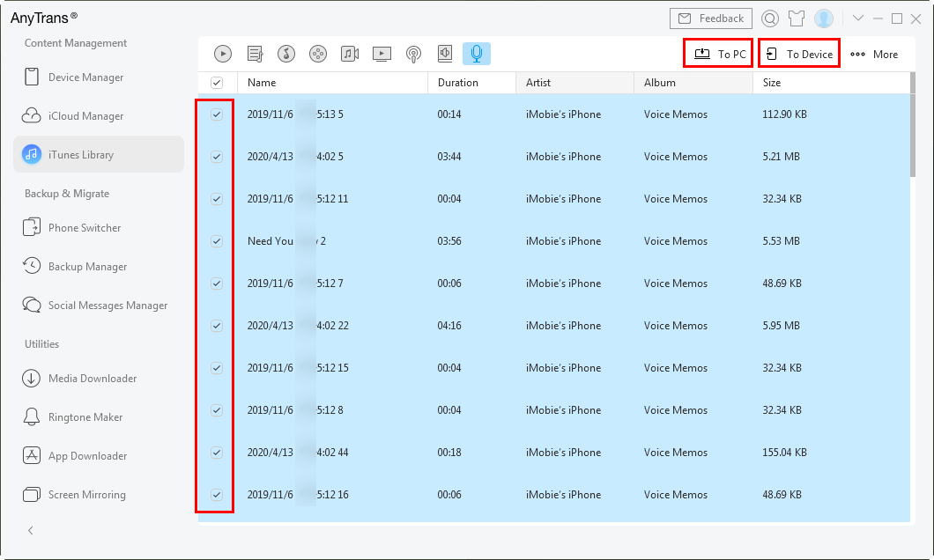Sort list by Duration column header
Viewport: 934px width, 560px height.
[458, 83]
